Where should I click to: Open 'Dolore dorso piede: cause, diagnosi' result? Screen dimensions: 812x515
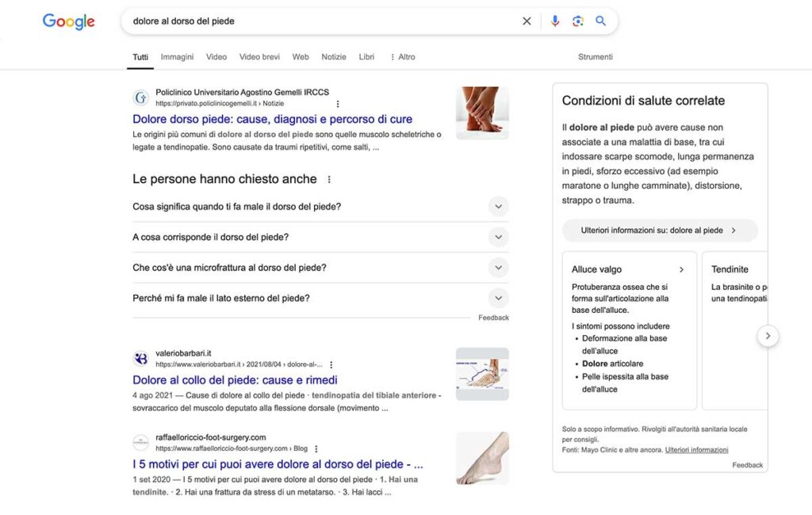(272, 120)
